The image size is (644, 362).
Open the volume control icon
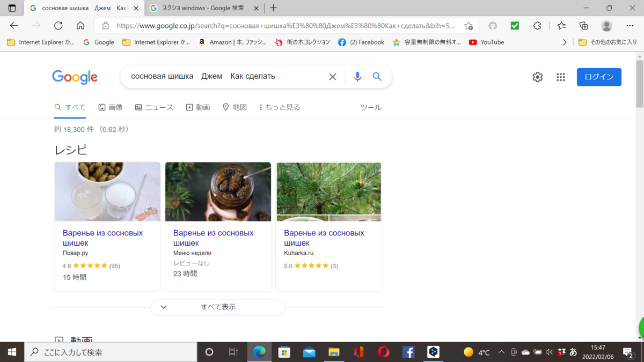click(x=549, y=352)
